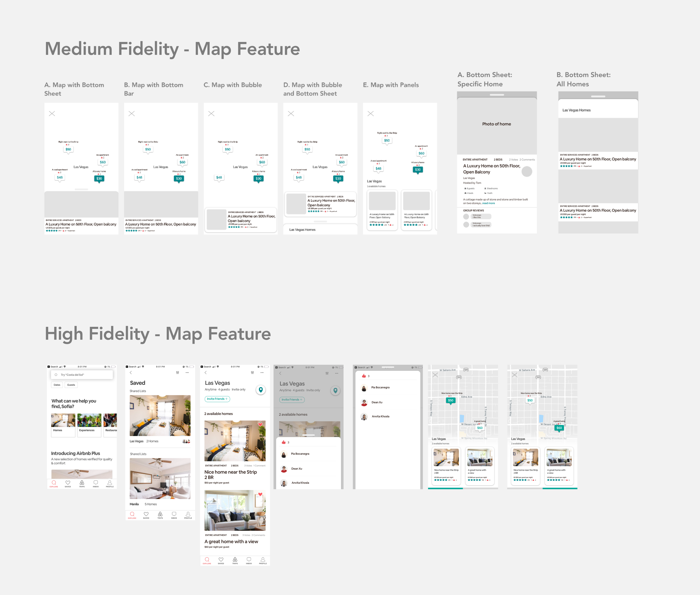The width and height of the screenshot is (700, 595).
Task: Open three-dot more menu on the Saved screen
Action: point(187,373)
